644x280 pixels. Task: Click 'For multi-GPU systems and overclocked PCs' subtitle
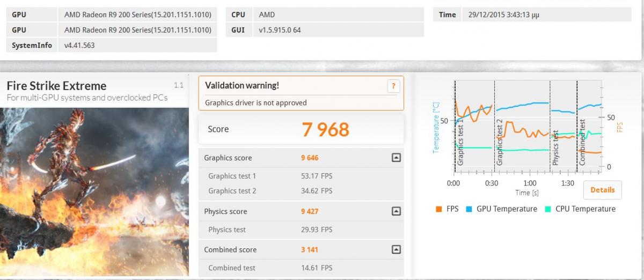[x=87, y=98]
